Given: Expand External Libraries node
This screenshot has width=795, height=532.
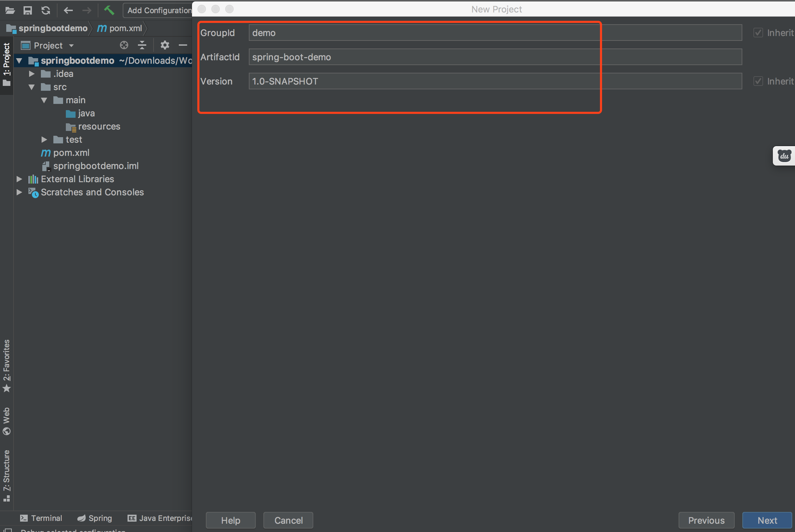Looking at the screenshot, I should point(19,179).
